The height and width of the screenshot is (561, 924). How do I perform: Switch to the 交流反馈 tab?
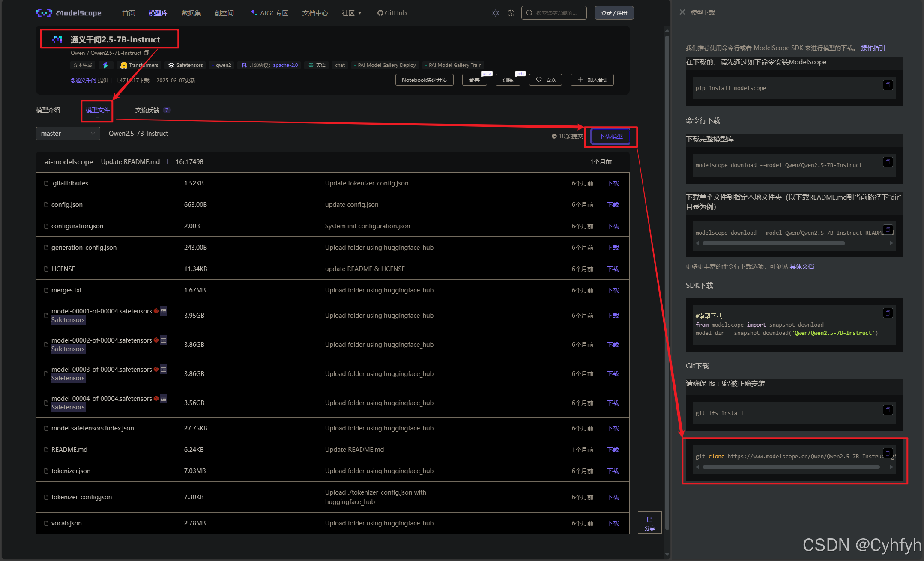tap(153, 110)
